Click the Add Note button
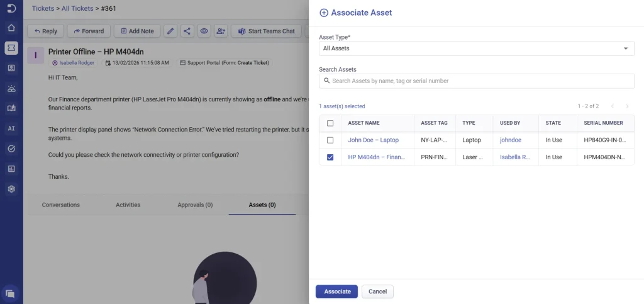The height and width of the screenshot is (304, 644). click(137, 31)
